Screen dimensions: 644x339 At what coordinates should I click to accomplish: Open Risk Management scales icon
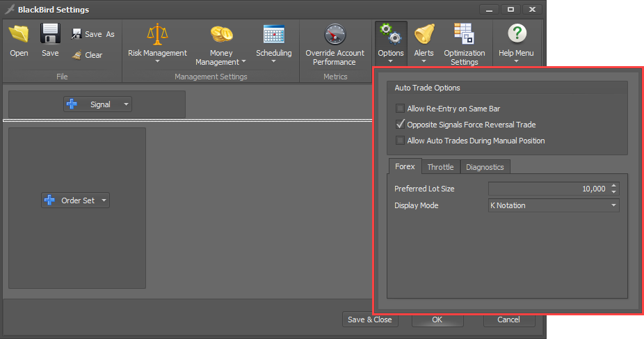pos(157,35)
